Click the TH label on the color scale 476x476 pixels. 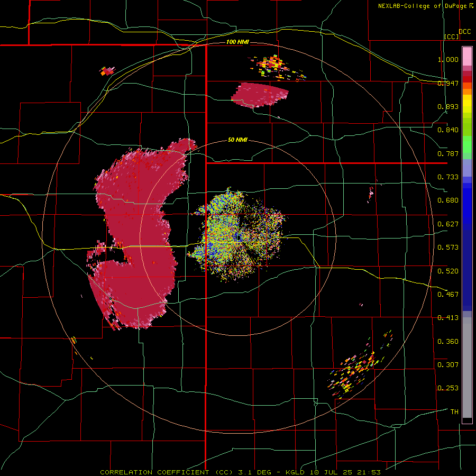pos(454,411)
